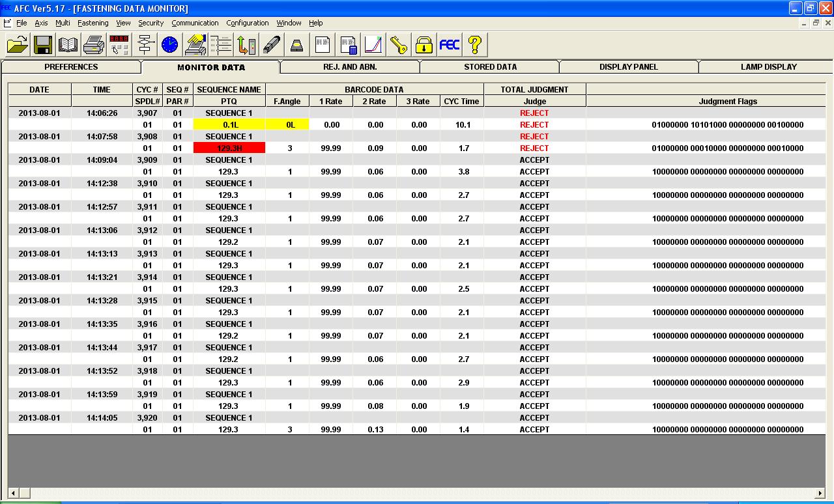The height and width of the screenshot is (504, 834).
Task: Click the plain document page icon
Action: (x=323, y=45)
